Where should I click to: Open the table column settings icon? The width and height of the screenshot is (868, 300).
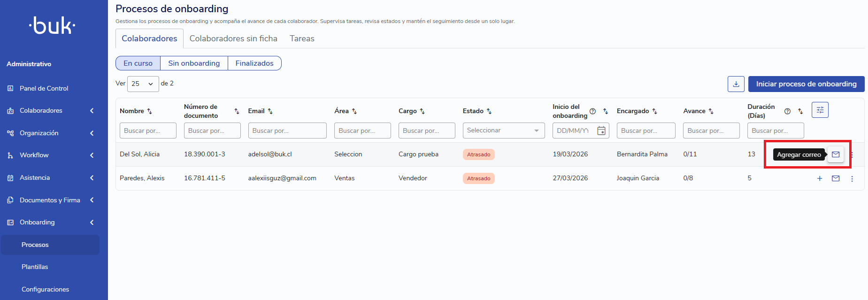[820, 110]
